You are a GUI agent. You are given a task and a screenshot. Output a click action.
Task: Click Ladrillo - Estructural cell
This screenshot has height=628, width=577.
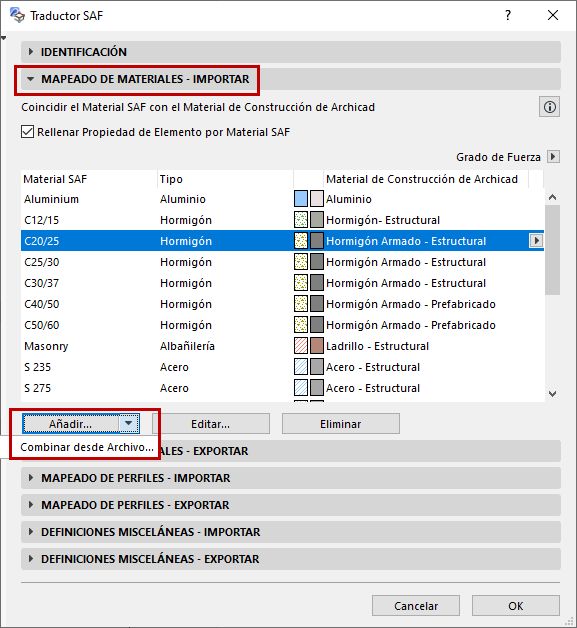(377, 346)
